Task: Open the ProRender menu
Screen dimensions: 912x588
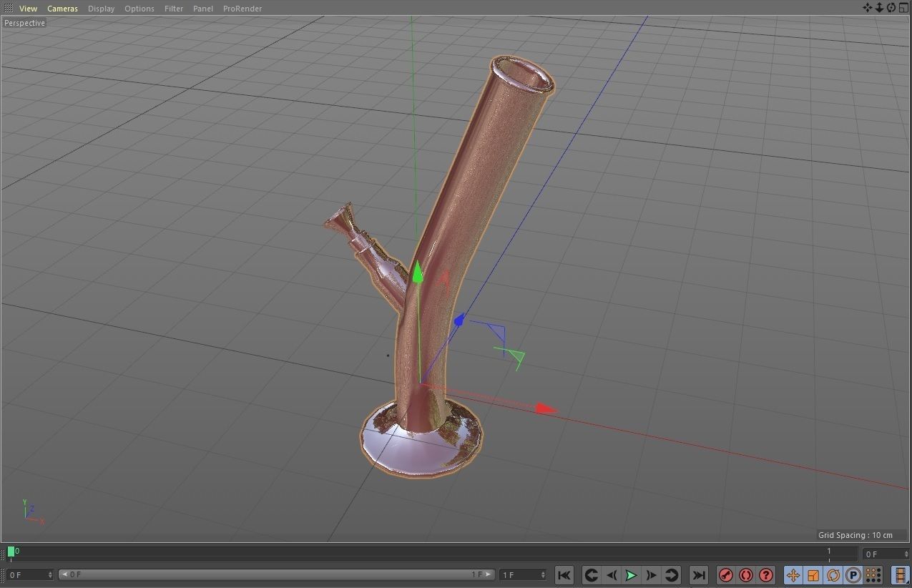Action: [x=242, y=9]
